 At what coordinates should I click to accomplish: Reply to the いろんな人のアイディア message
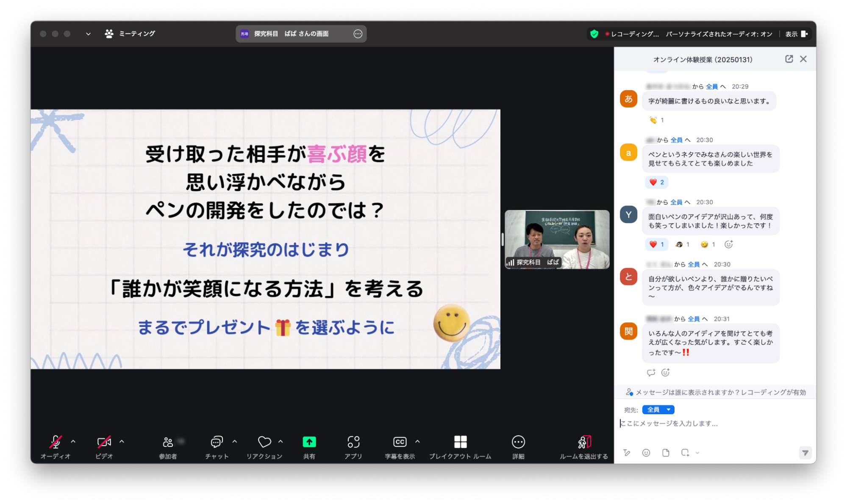(651, 373)
